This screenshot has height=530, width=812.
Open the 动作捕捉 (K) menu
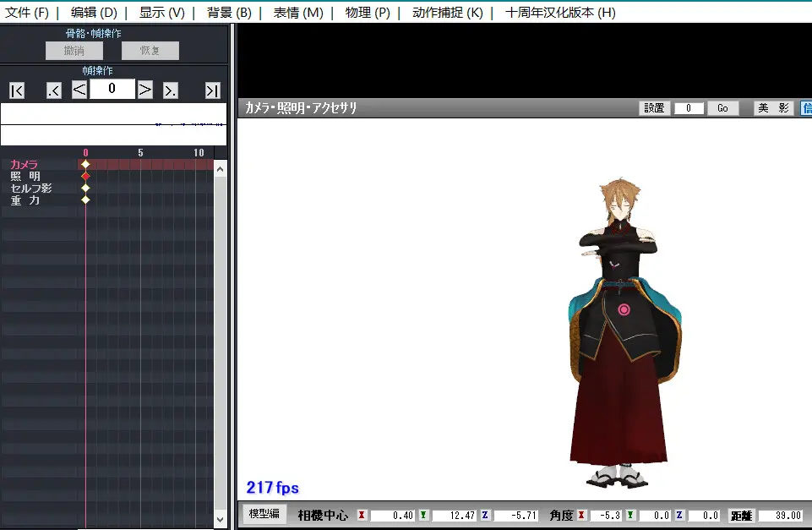[448, 13]
